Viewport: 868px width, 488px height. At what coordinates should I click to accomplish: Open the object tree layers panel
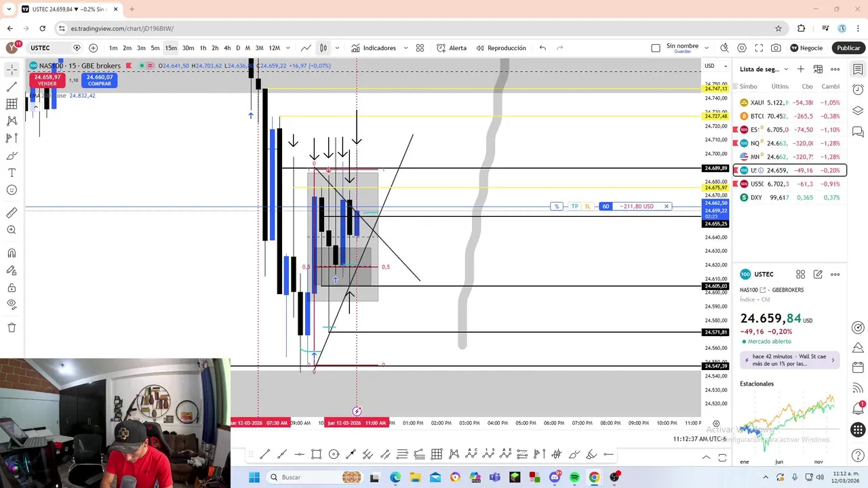point(858,110)
